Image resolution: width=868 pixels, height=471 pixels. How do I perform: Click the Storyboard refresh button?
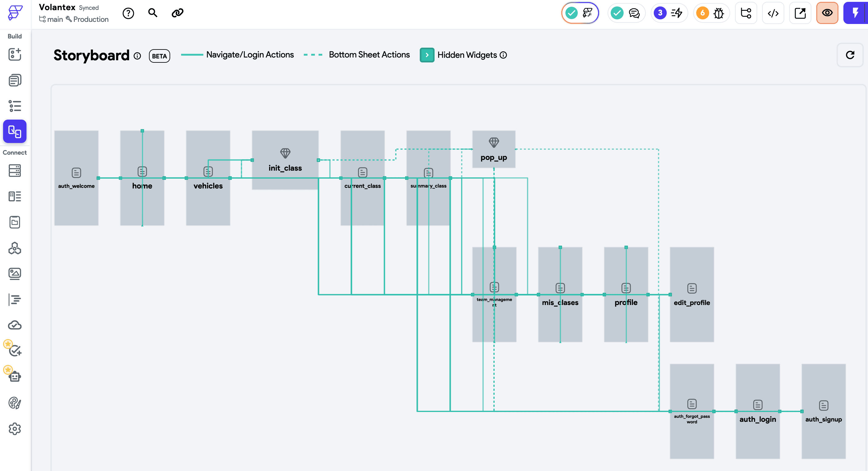click(x=850, y=55)
